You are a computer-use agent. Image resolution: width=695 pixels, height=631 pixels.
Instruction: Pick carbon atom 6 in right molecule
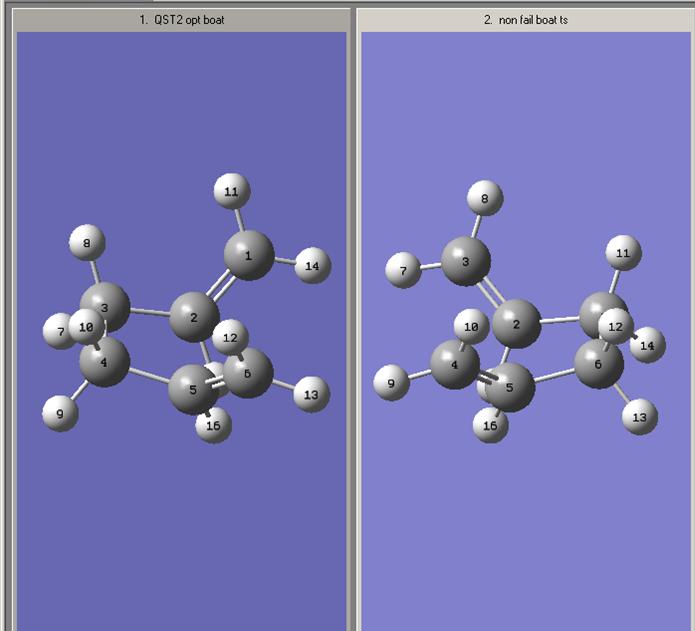(599, 364)
